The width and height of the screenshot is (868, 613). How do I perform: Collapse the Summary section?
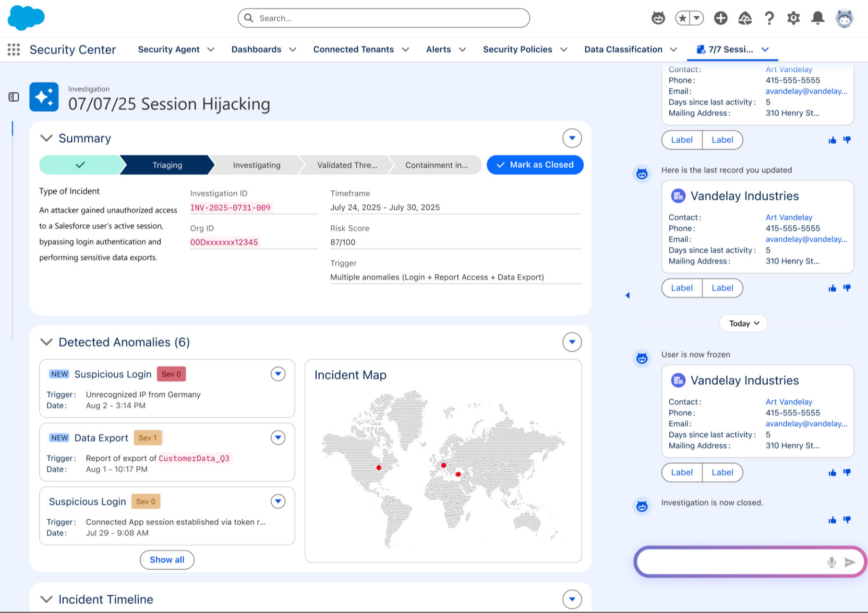46,138
